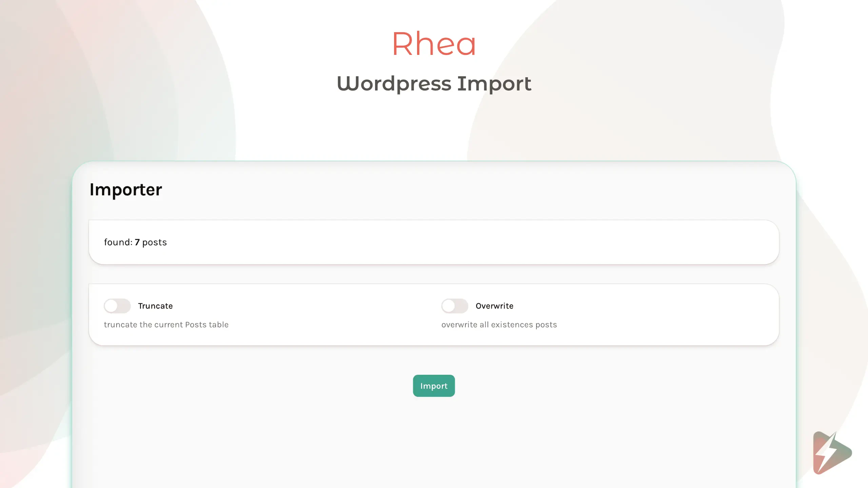Enable the Truncate toggle switch
Image resolution: width=868 pixels, height=488 pixels.
click(x=117, y=306)
